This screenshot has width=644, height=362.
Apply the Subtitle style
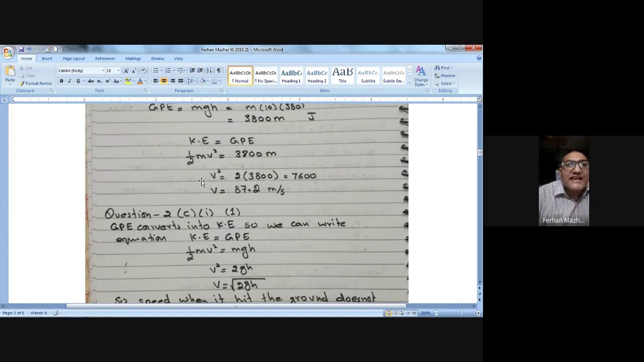click(368, 76)
